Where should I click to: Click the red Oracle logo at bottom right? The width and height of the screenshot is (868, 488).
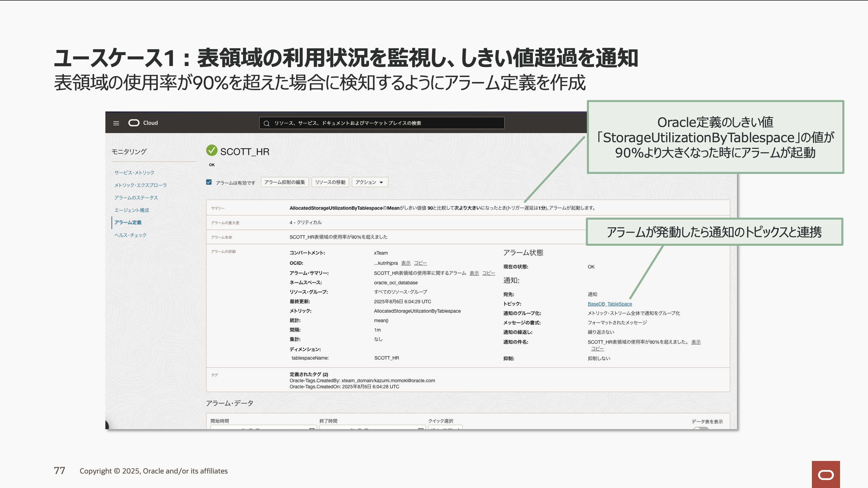coord(826,475)
